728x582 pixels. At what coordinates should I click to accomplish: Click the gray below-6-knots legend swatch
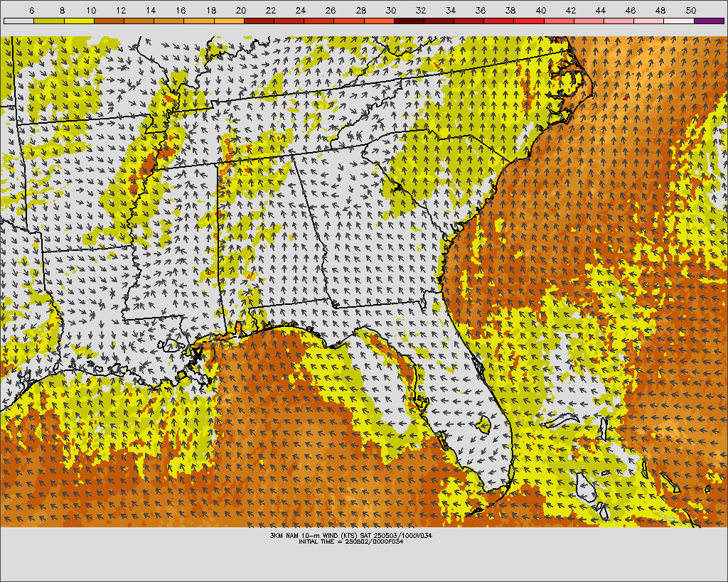18,21
